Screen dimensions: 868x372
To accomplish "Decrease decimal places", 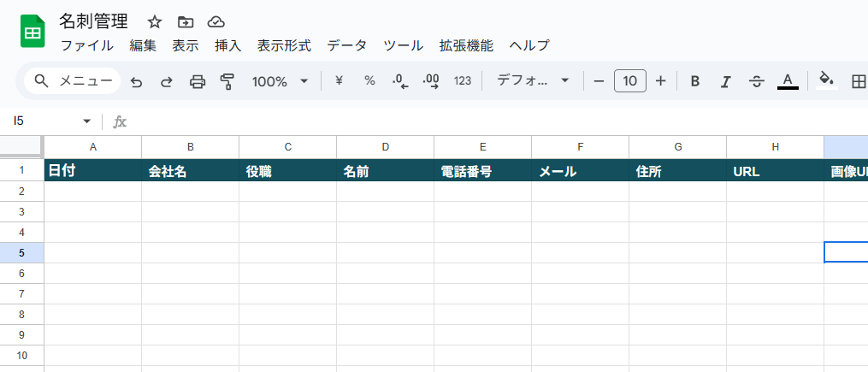I will click(x=400, y=81).
